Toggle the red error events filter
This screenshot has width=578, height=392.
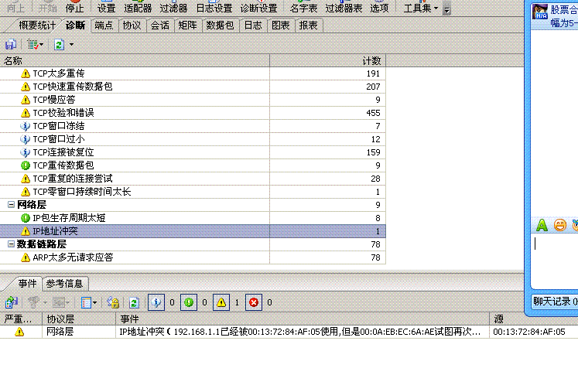point(254,302)
